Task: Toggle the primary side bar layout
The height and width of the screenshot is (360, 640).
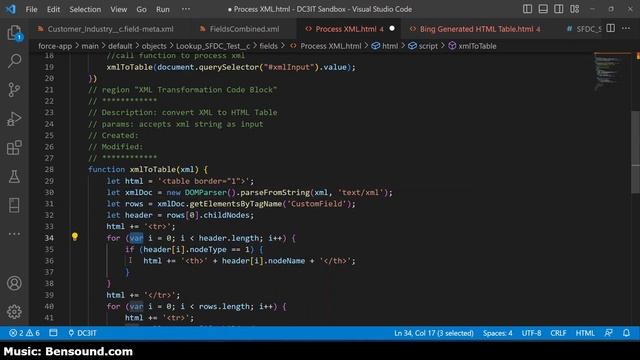Action: 527,9
